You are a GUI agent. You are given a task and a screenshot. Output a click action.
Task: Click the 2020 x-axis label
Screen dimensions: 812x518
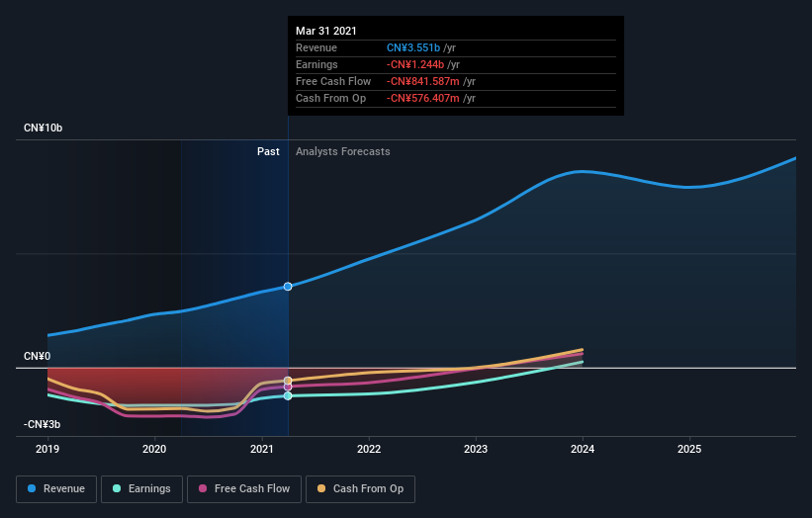tap(154, 449)
